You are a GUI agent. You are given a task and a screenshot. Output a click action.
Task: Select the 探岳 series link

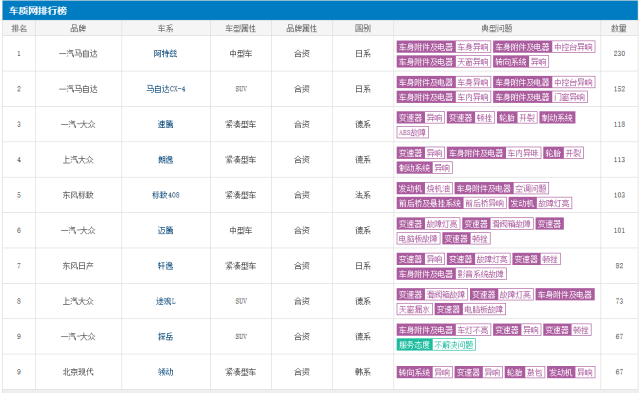coord(166,337)
